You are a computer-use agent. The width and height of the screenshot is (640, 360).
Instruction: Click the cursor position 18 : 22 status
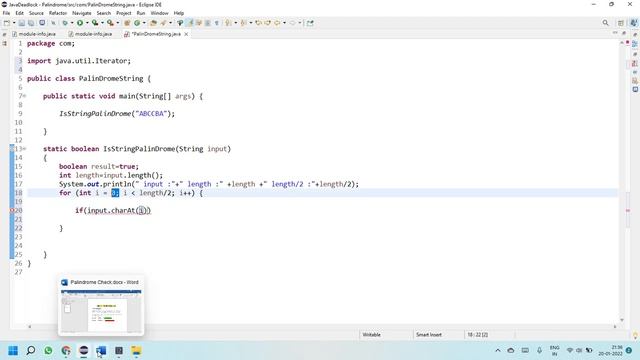tap(478, 334)
